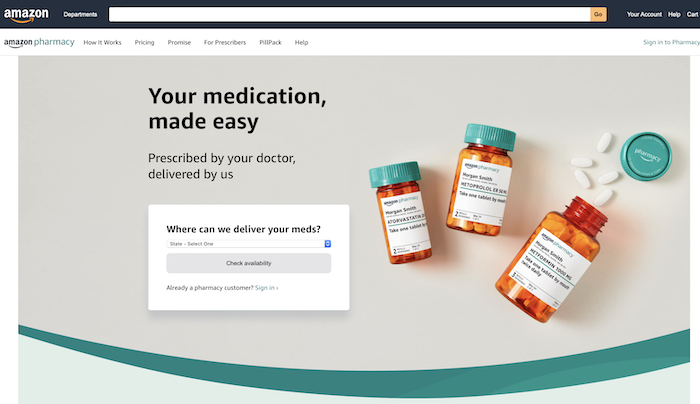
Task: Go to the Pricing page
Action: (x=145, y=42)
